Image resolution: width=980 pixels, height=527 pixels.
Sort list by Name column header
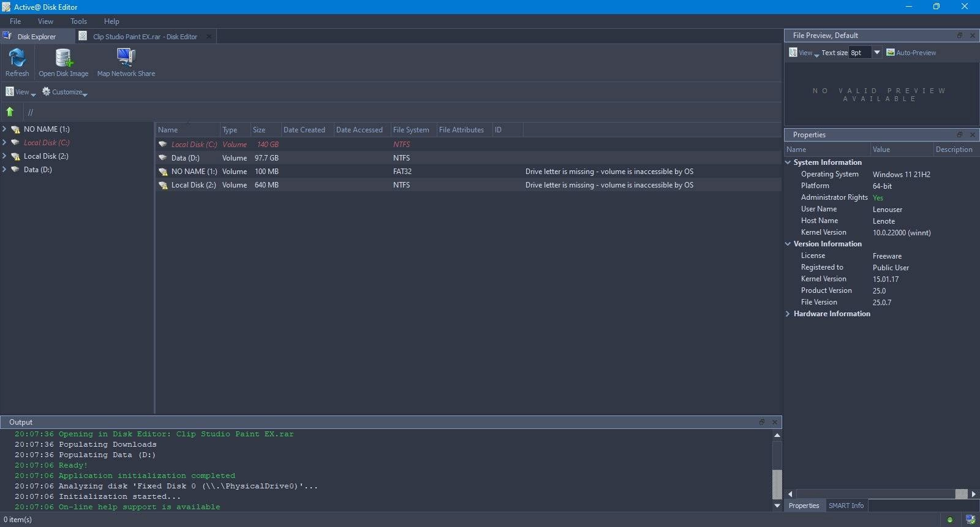[x=187, y=130]
